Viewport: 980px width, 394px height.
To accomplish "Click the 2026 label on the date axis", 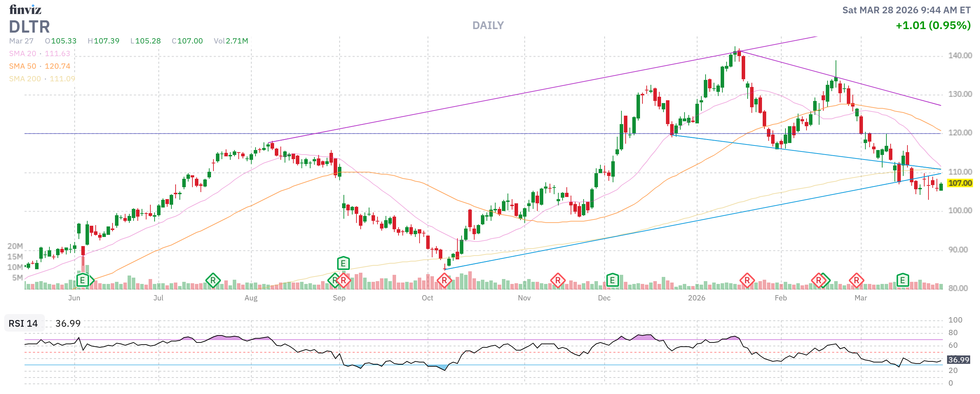I will pyautogui.click(x=696, y=298).
